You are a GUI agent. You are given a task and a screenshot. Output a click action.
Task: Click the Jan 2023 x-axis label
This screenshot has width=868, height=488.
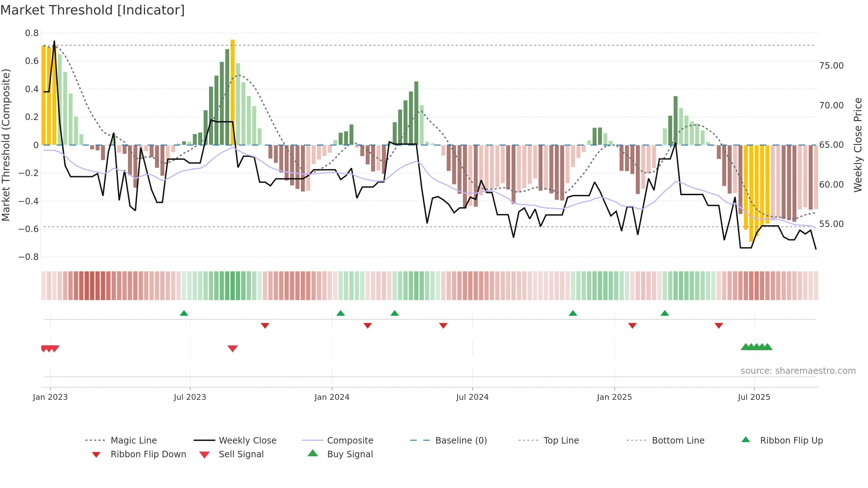coord(50,397)
